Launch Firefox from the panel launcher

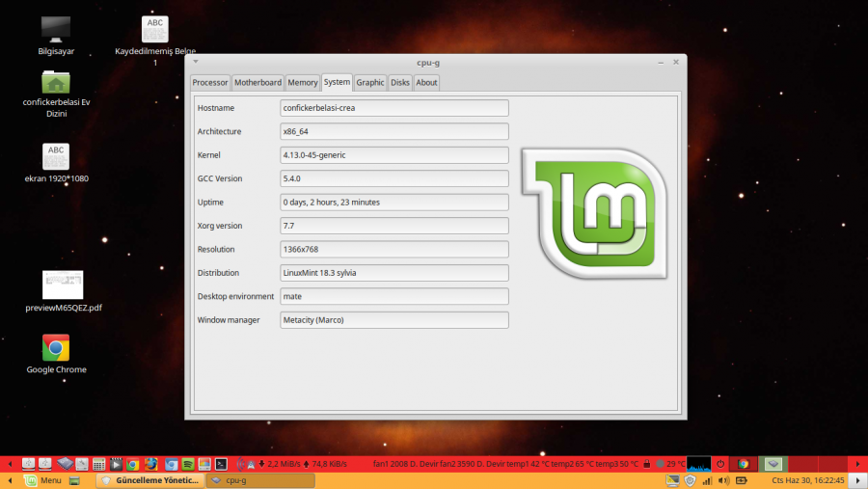click(150, 464)
